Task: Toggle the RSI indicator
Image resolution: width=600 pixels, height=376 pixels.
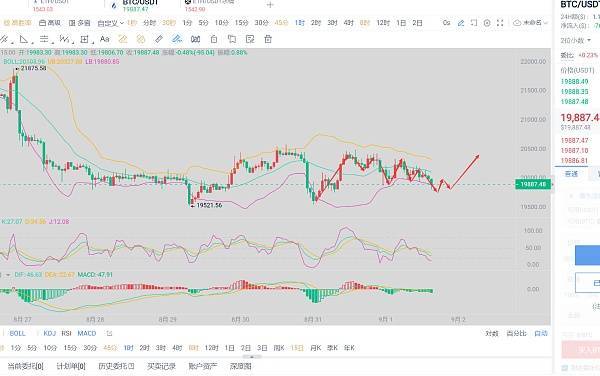Action: click(66, 334)
